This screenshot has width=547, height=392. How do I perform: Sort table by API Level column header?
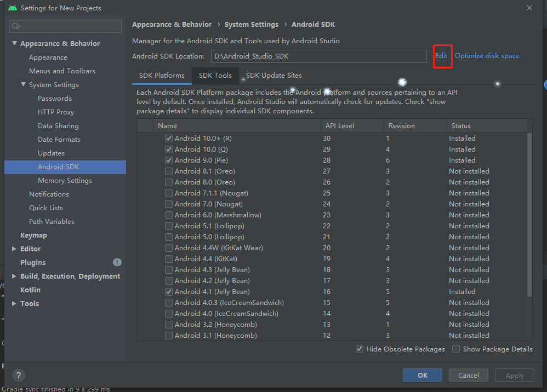(x=352, y=126)
